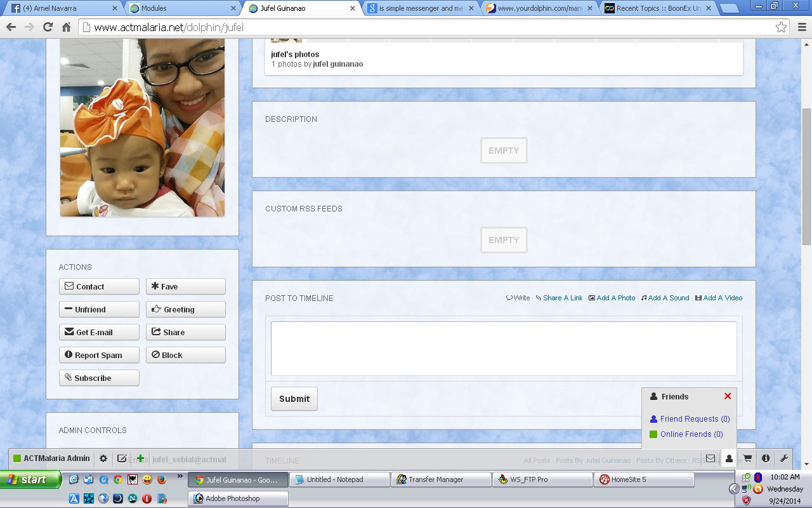
Task: Click the green plus icon in member toolbar
Action: tap(140, 458)
